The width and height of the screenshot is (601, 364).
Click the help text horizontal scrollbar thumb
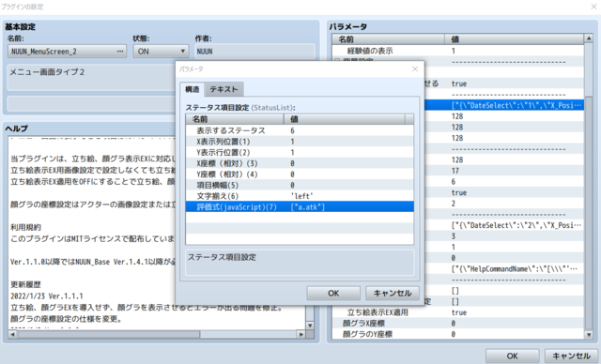tap(109, 334)
